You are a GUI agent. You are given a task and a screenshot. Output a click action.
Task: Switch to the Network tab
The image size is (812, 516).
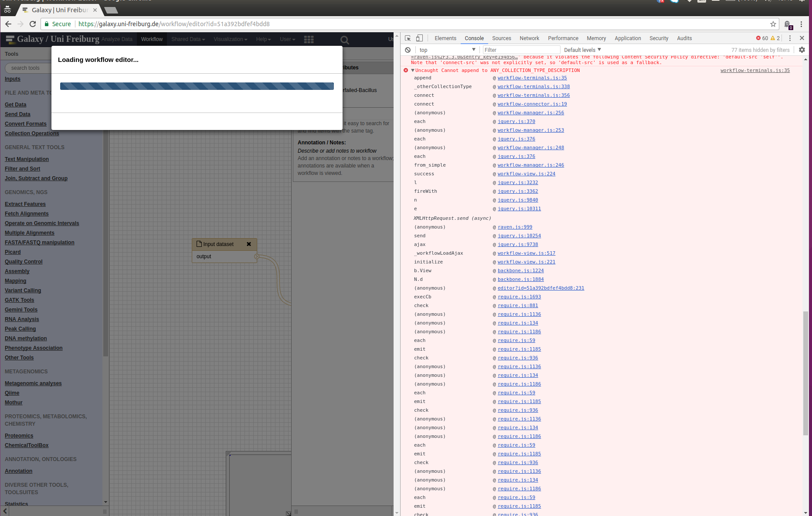[530, 38]
